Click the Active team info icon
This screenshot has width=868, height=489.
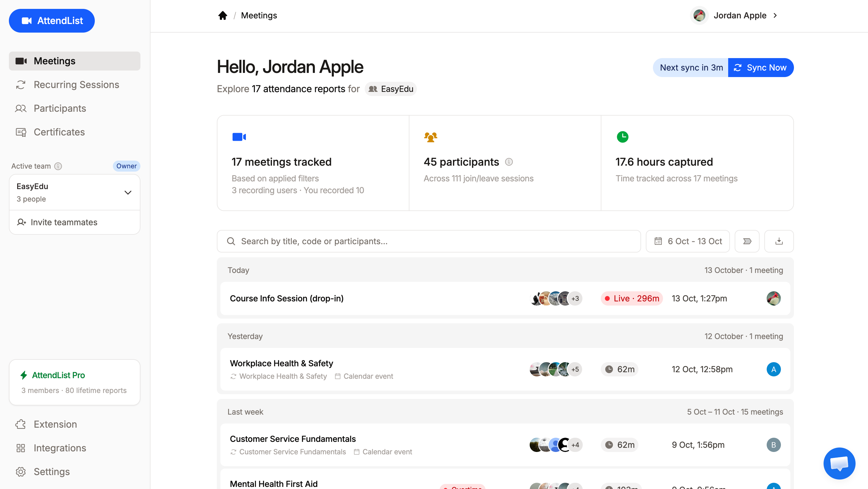(58, 166)
